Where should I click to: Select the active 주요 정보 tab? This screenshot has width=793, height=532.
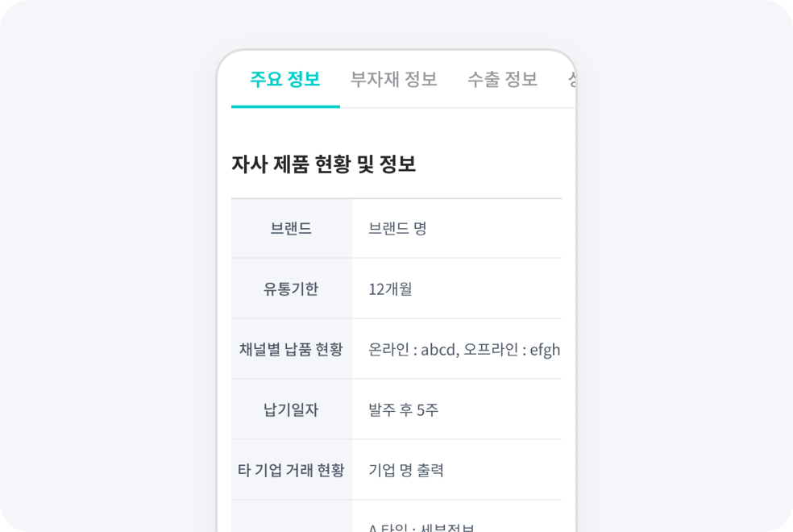point(284,78)
